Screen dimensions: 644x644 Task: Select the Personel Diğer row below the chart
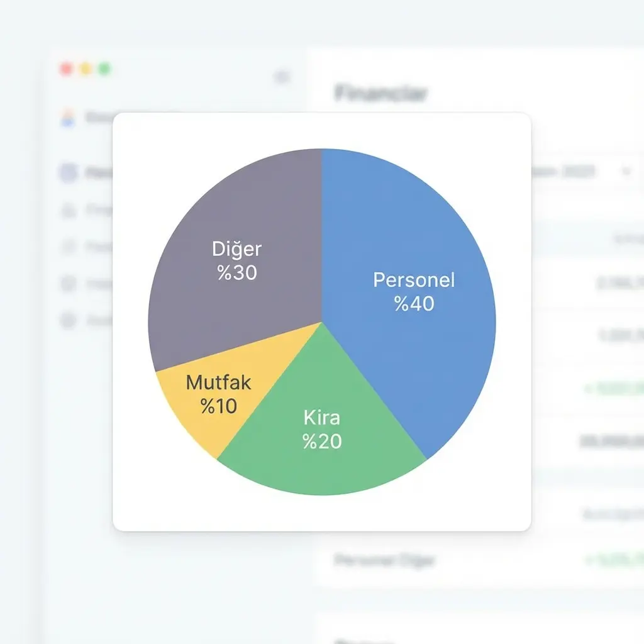384,559
